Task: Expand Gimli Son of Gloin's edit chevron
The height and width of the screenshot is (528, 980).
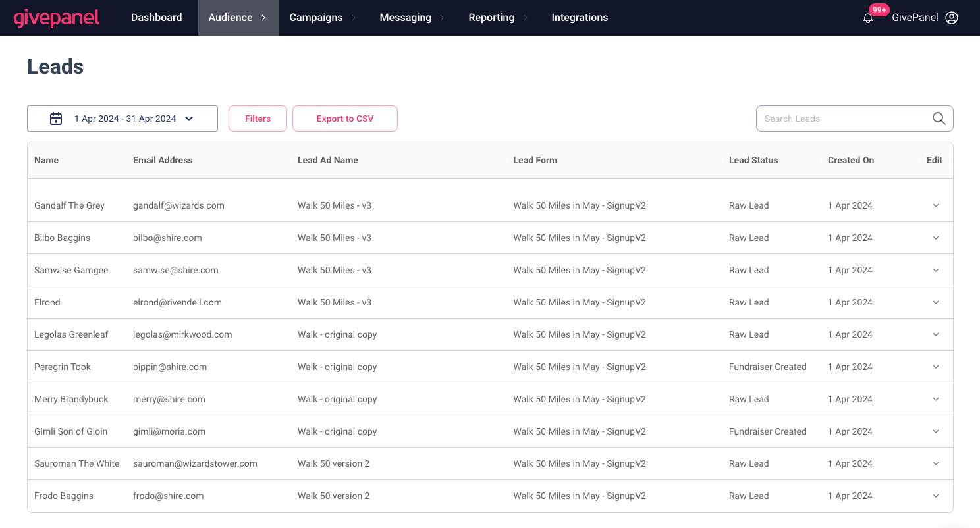Action: coord(936,431)
